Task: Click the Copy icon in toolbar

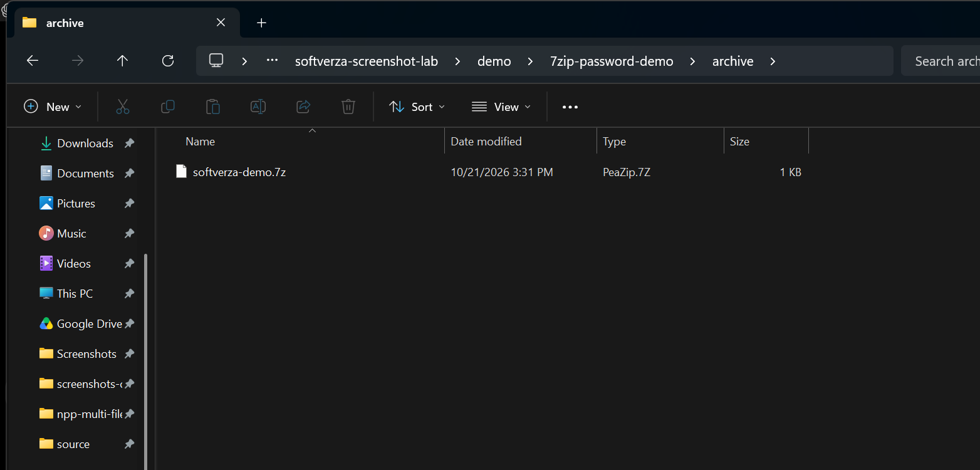Action: tap(168, 107)
